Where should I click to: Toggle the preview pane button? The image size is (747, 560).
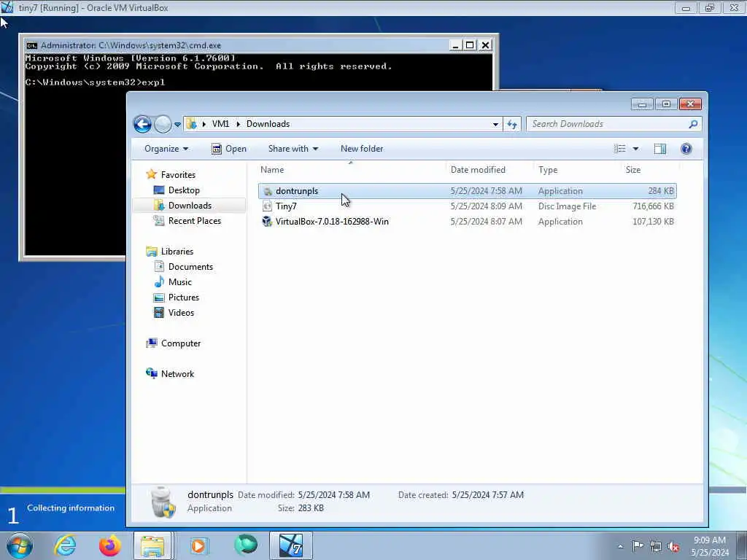pyautogui.click(x=659, y=149)
